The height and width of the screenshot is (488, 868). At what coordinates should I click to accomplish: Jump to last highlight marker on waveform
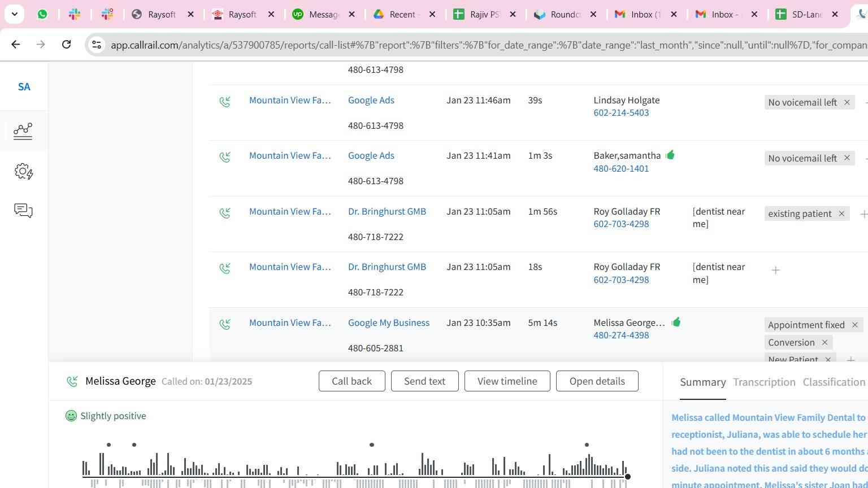click(587, 445)
